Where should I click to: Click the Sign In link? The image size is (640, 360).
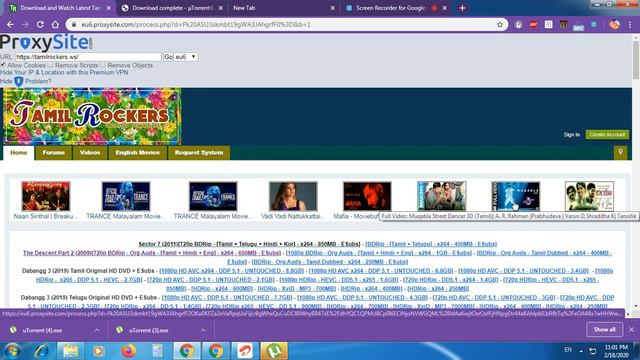tap(571, 135)
